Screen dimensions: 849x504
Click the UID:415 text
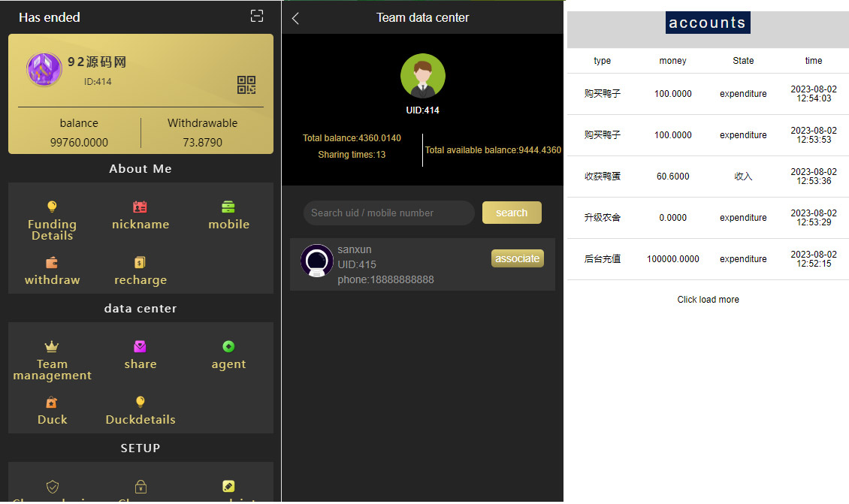click(x=357, y=264)
